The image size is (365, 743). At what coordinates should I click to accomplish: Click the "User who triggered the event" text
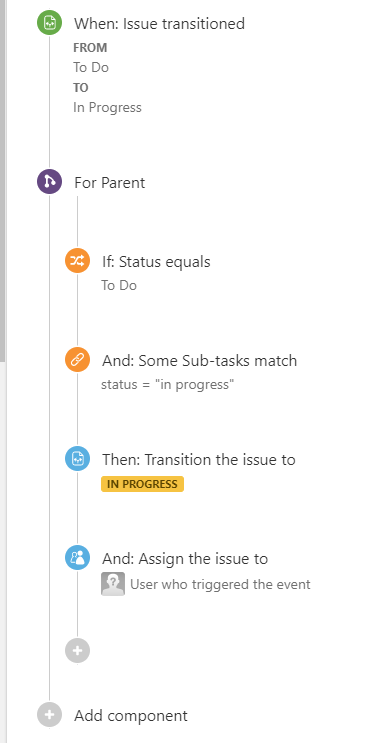pyautogui.click(x=220, y=584)
